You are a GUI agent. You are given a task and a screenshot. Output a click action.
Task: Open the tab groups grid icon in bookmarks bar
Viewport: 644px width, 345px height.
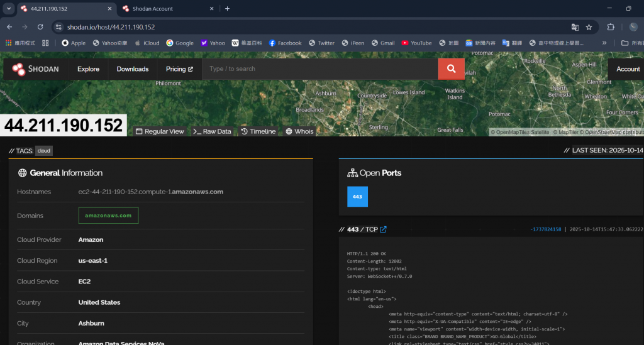pos(45,43)
